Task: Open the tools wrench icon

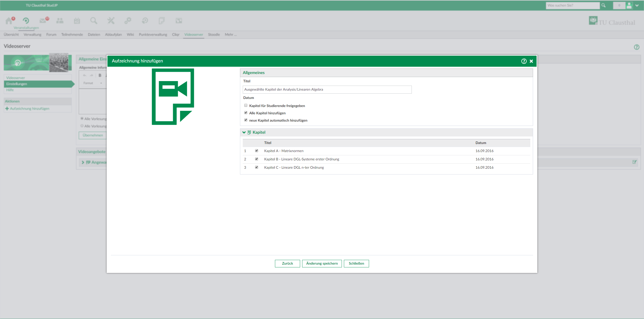Action: pos(111,21)
